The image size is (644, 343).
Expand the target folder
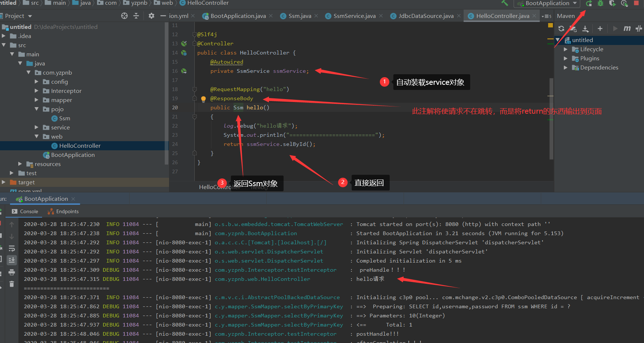click(4, 182)
